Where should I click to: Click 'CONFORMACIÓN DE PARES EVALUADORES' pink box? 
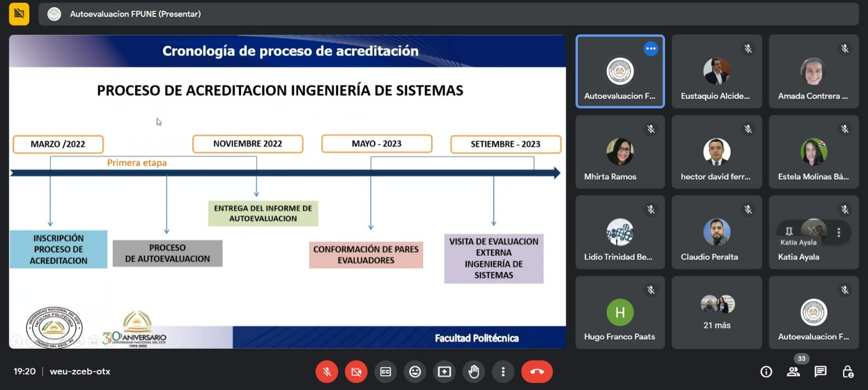click(x=366, y=255)
